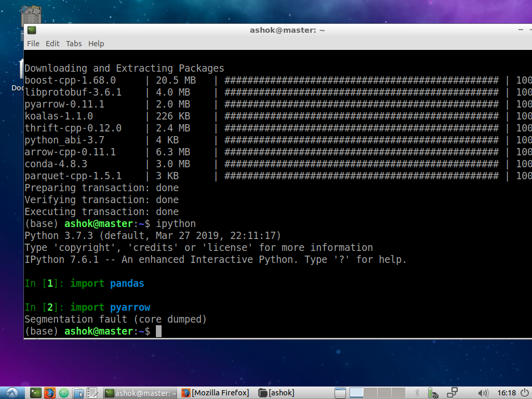Open the volume slider via the speaker icon
Image resolution: width=532 pixels, height=399 pixels.
(x=483, y=393)
